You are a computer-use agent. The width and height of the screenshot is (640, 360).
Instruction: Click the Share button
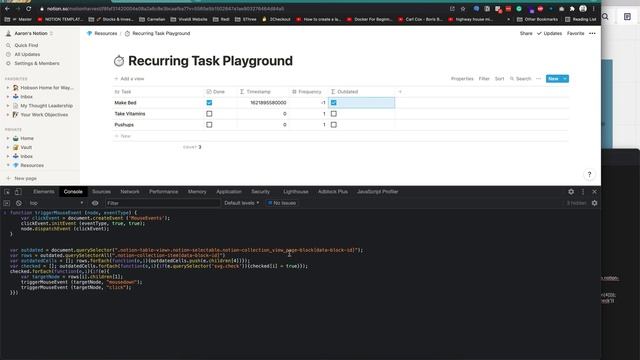pyautogui.click(x=526, y=33)
